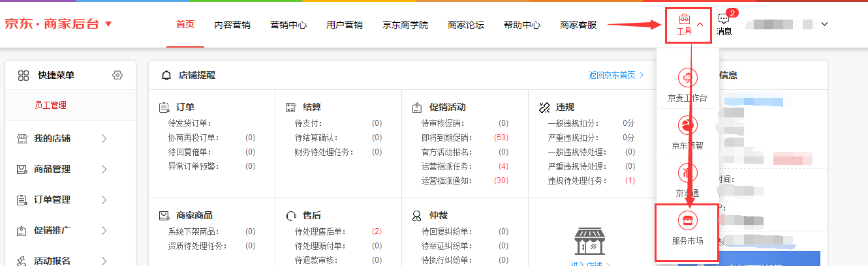Click the 商品管理 sidebar icon
Screen dimensions: 868x266
(x=22, y=169)
